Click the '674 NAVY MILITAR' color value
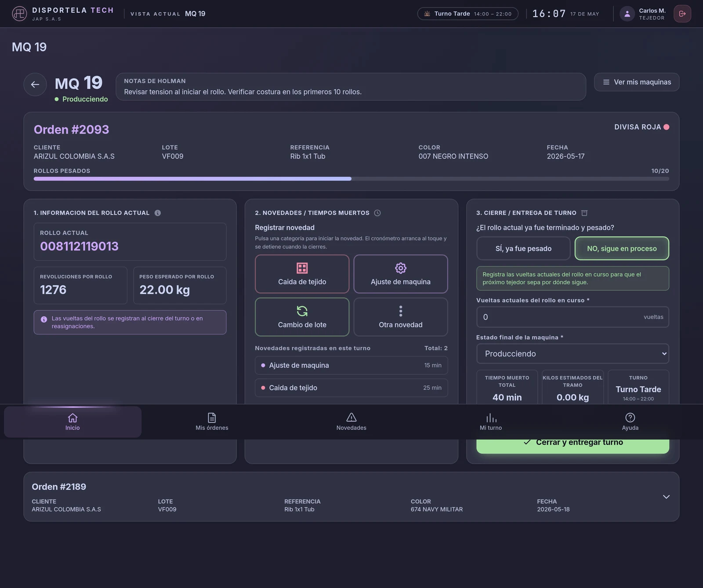The image size is (703, 588). click(x=437, y=509)
